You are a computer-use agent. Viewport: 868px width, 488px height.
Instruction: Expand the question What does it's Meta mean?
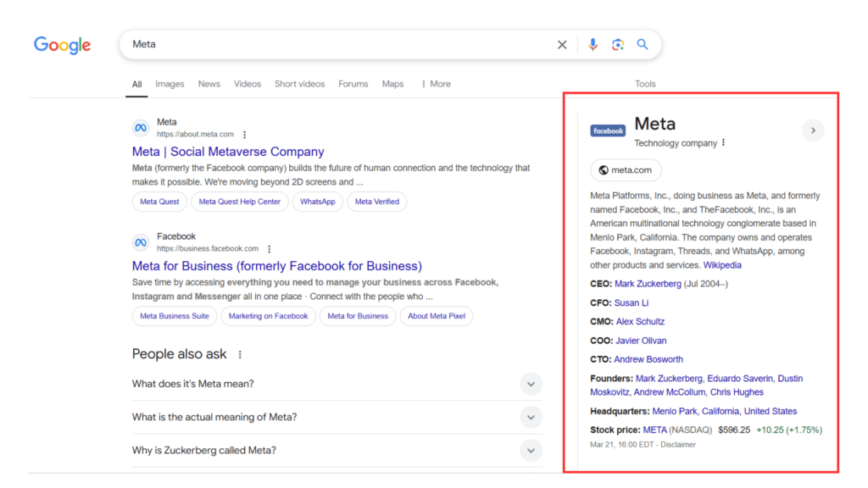coord(337,384)
